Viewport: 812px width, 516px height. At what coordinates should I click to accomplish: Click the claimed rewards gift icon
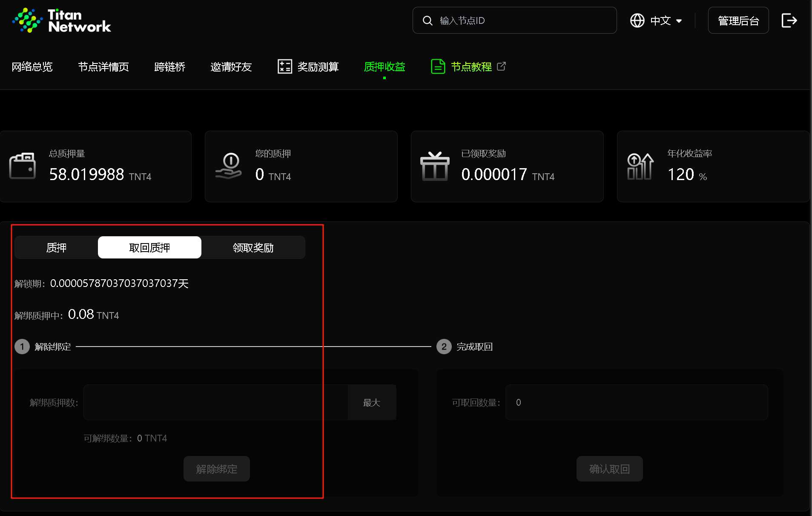(x=435, y=166)
